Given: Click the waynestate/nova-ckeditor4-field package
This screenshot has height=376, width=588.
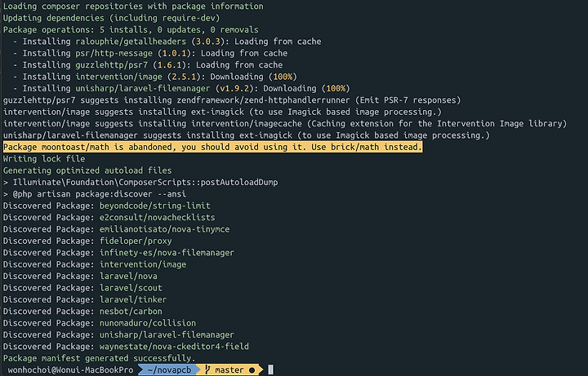Looking at the screenshot, I should tap(174, 347).
